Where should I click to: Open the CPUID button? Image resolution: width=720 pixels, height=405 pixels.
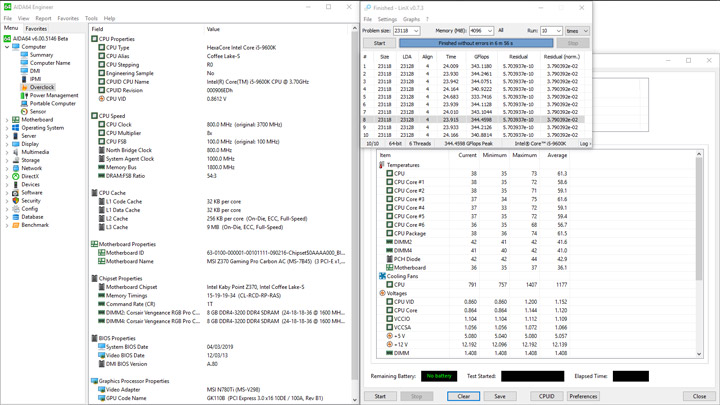(546, 396)
